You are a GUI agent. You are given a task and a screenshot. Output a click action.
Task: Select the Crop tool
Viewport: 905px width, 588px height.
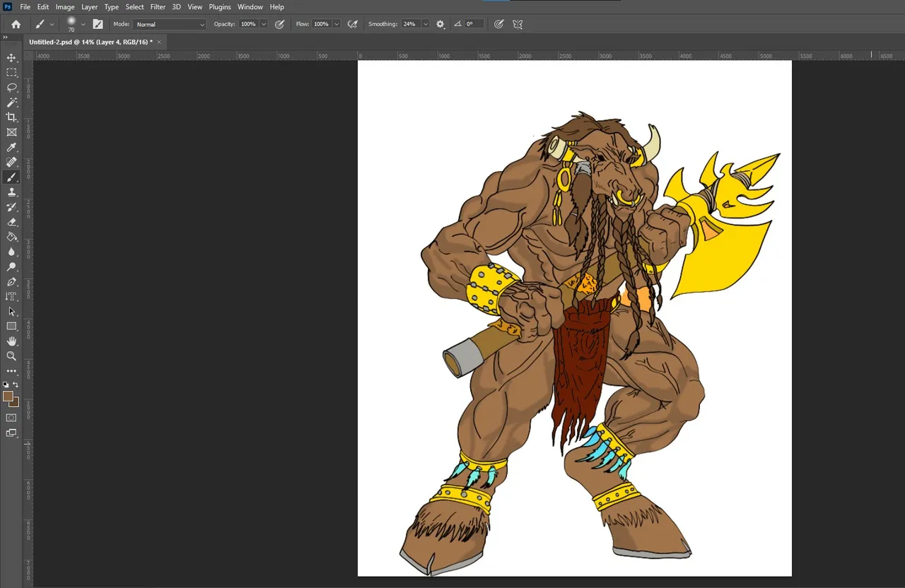[x=11, y=117]
